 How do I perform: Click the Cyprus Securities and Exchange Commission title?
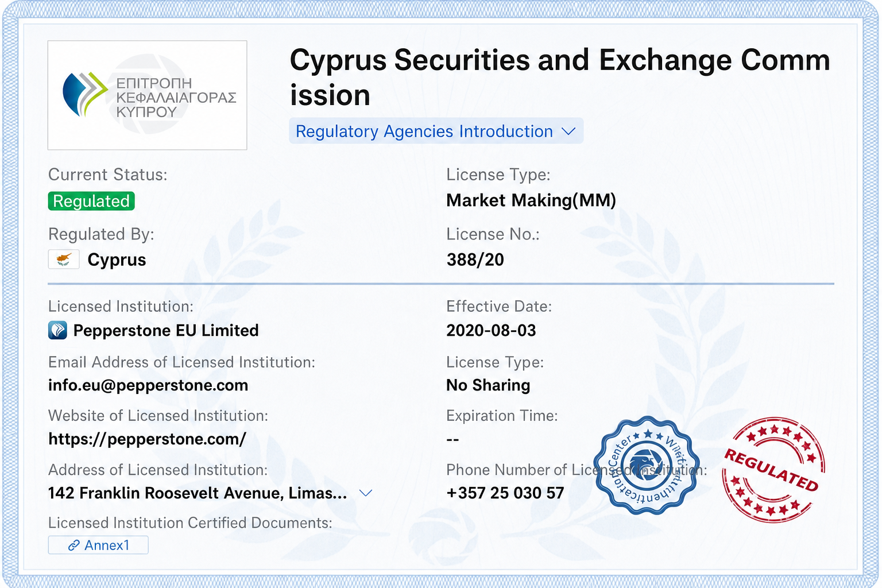560,78
